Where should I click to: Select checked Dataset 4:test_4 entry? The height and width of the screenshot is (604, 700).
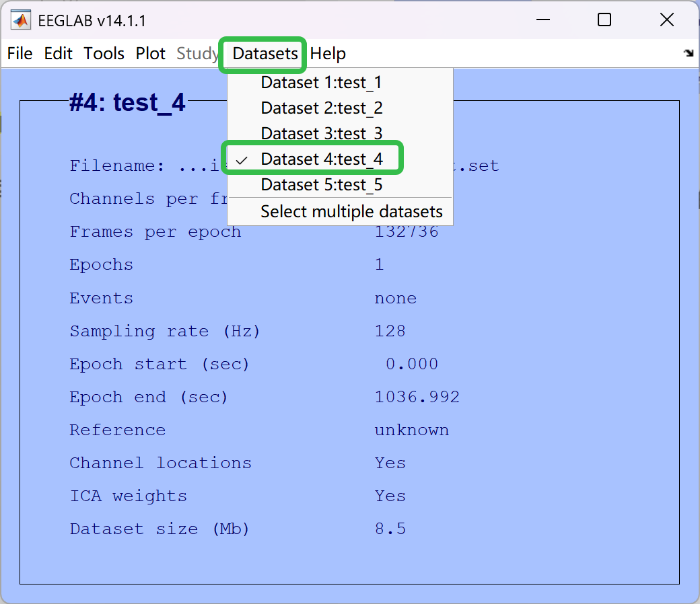coord(340,159)
